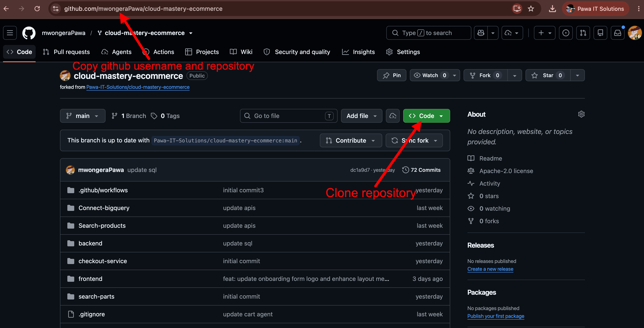This screenshot has height=328, width=644.
Task: Click the Go to file search field
Action: [289, 116]
